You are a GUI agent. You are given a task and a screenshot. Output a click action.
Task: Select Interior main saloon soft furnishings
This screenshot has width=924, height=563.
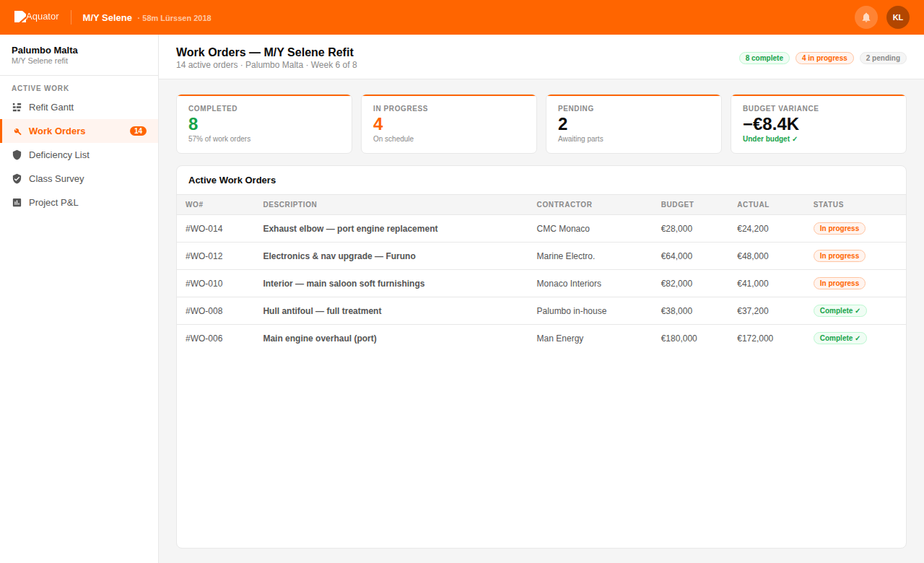point(344,284)
